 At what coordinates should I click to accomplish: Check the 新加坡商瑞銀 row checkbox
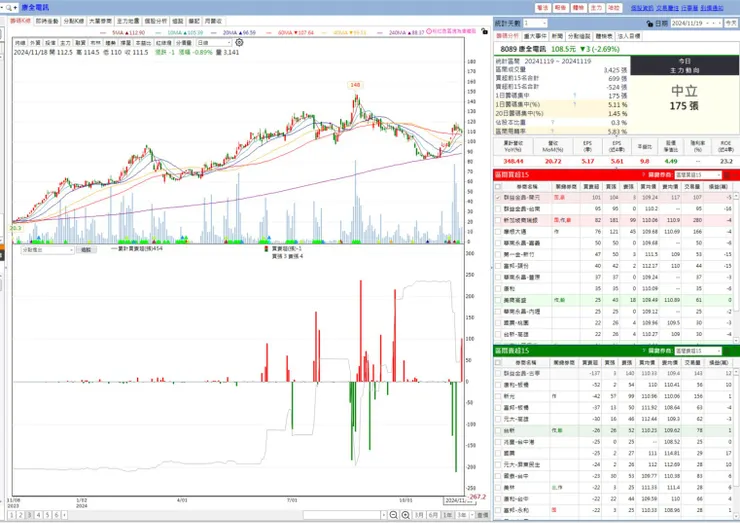[498, 220]
